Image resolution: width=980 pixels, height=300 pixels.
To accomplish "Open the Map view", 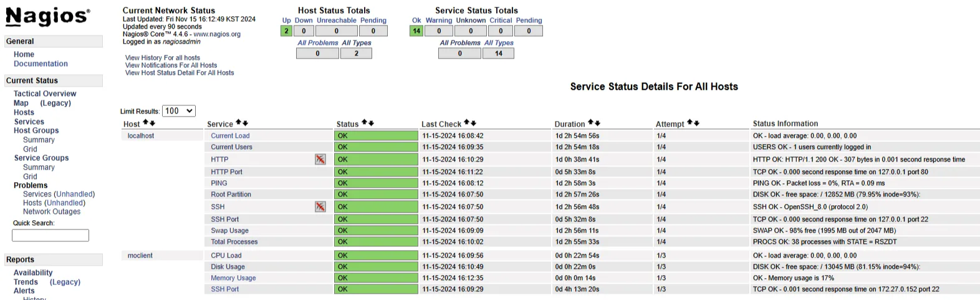I will point(21,103).
